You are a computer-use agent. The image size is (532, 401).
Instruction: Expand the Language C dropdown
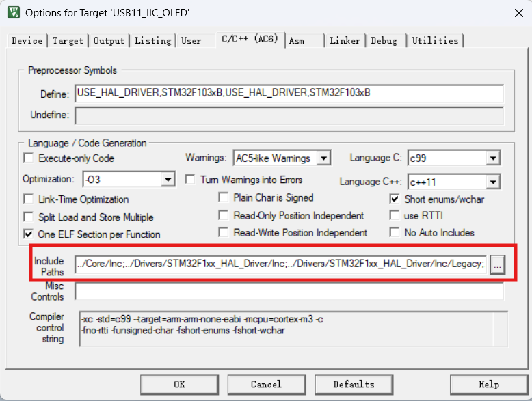click(x=493, y=158)
